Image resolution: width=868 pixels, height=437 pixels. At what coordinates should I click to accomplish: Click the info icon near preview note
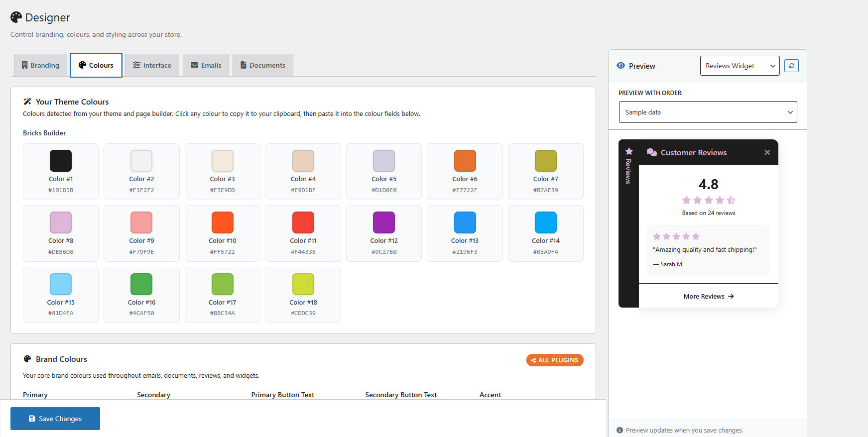tap(620, 430)
